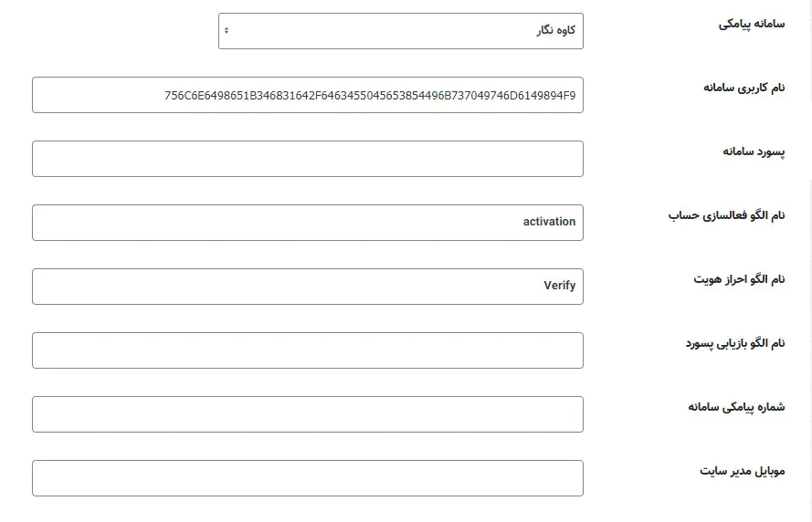The height and width of the screenshot is (522, 812).
Task: Click the موبایل مدیر سایت input field
Action: click(x=307, y=478)
